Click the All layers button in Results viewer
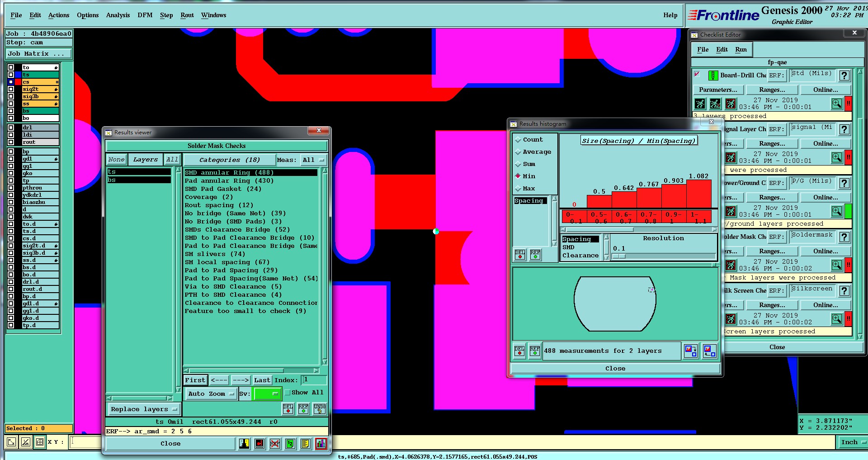The image size is (868, 460). coord(172,160)
